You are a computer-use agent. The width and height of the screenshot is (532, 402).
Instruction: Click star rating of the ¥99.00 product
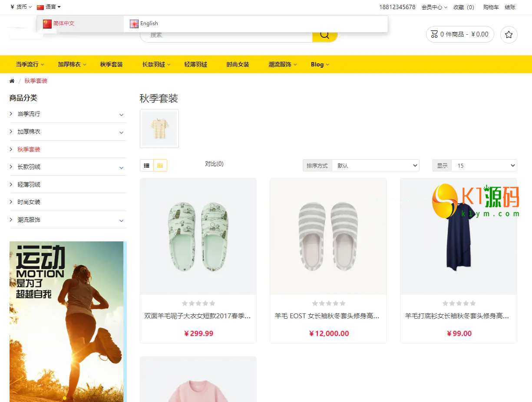click(x=459, y=303)
